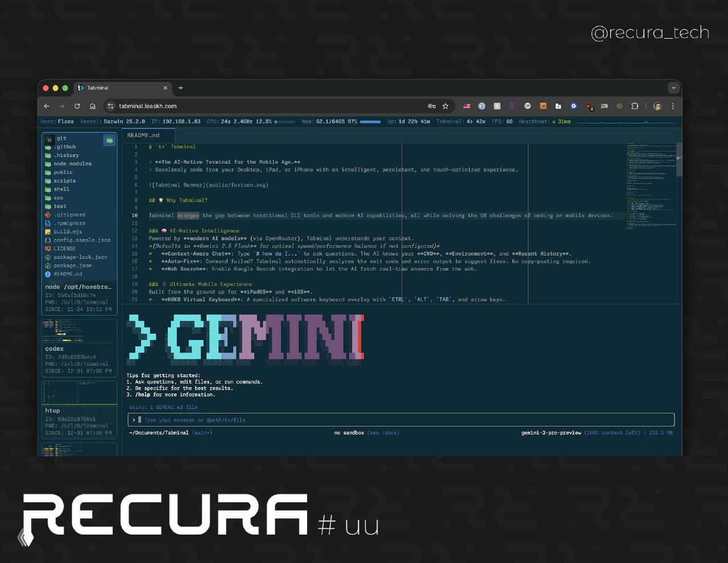The height and width of the screenshot is (563, 728).
Task: Click the US flag extension icon
Action: coord(466,106)
